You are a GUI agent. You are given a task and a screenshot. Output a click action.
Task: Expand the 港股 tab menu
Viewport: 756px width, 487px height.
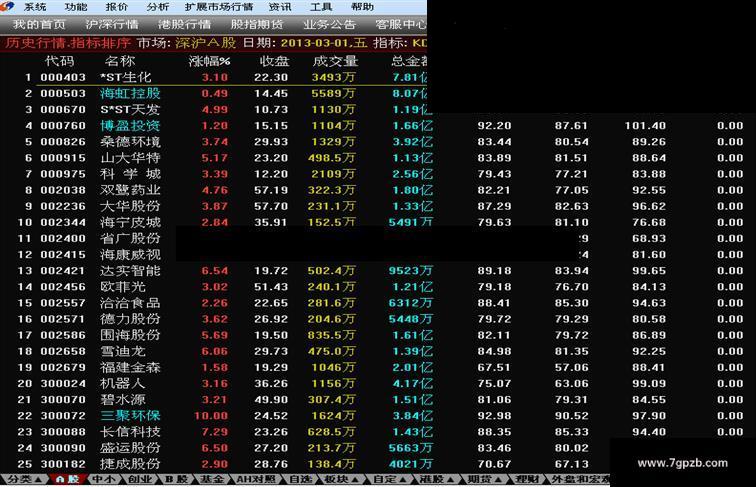pyautogui.click(x=437, y=479)
